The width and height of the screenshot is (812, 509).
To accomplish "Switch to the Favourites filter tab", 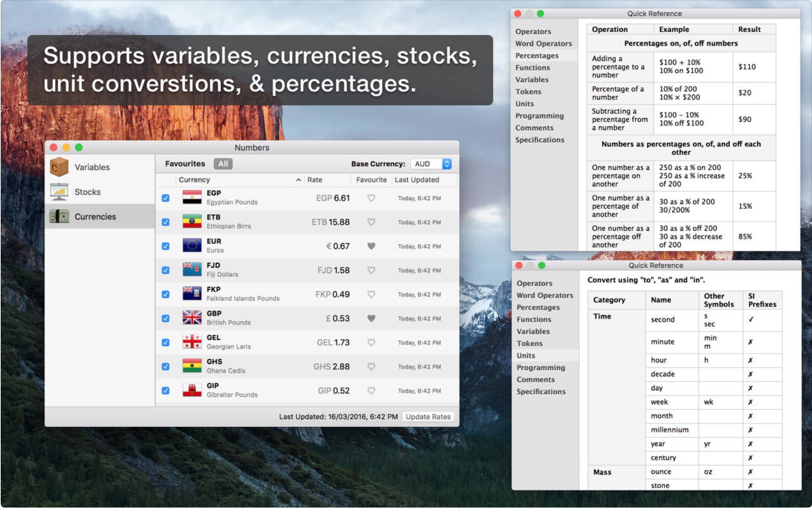I will (x=185, y=164).
